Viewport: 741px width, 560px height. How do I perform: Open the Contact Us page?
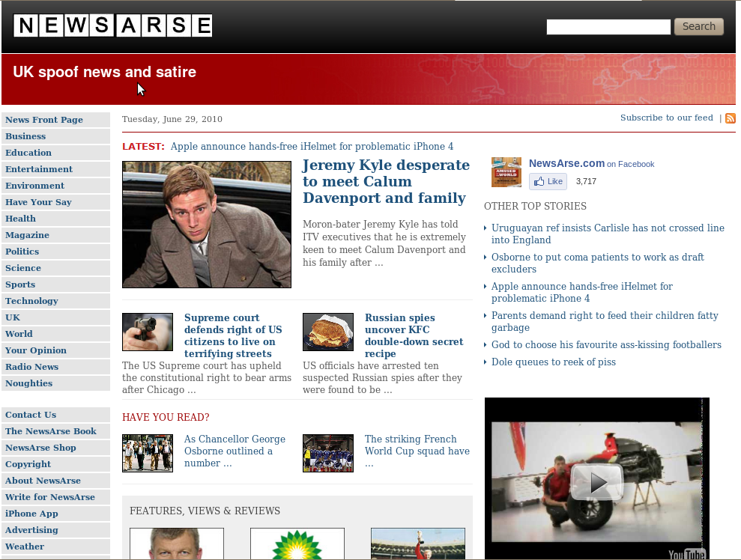point(55,415)
